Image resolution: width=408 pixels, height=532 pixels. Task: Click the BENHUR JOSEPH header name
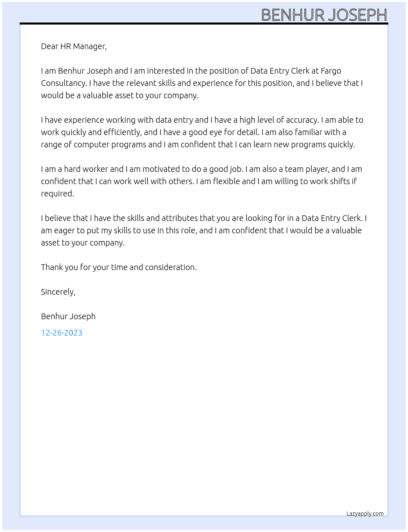click(x=324, y=15)
